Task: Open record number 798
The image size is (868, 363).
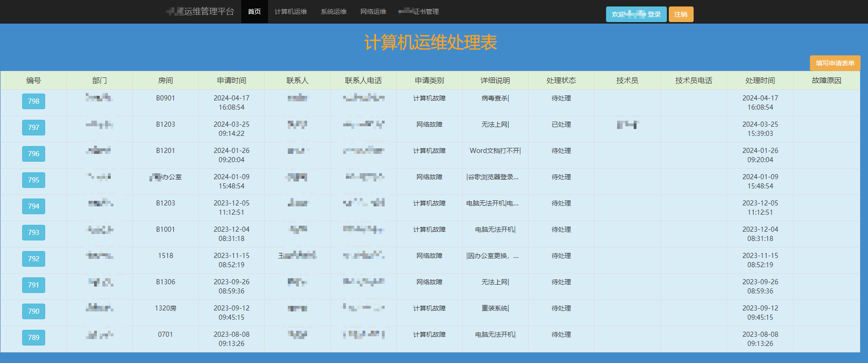Action: [34, 101]
